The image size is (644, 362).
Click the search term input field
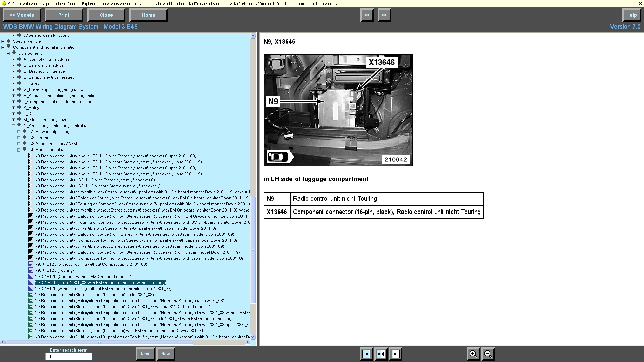click(x=68, y=357)
